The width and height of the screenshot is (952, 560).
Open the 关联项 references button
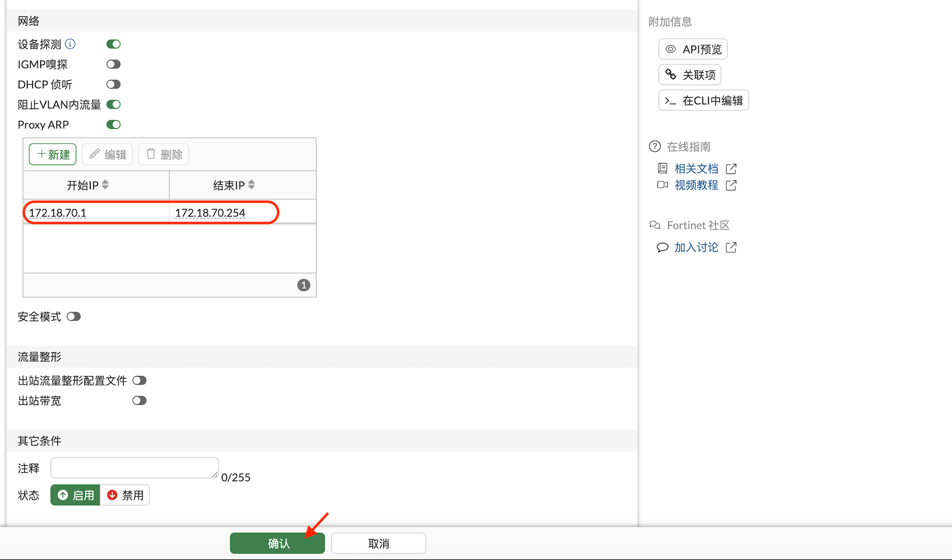pyautogui.click(x=690, y=75)
